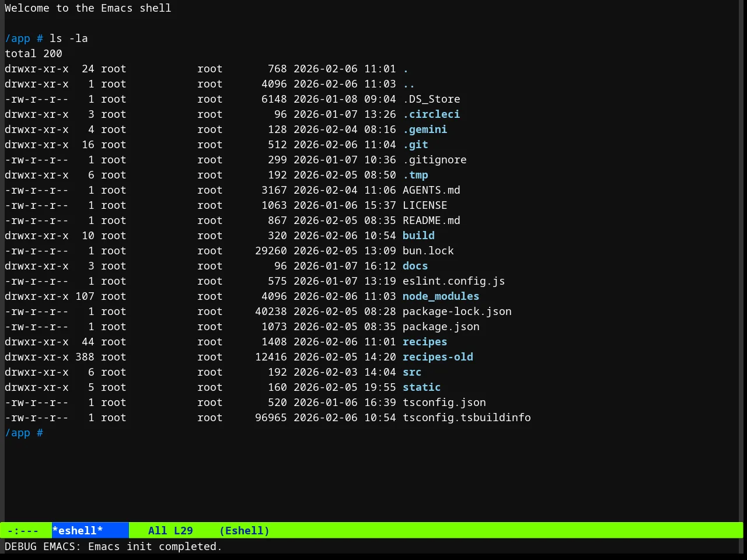
Task: Click the .gemini directory name
Action: point(425,129)
